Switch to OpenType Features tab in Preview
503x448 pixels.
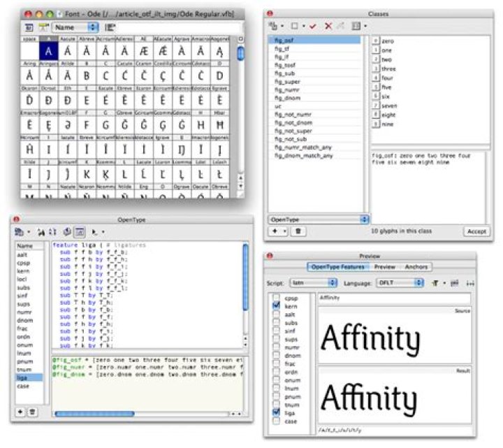[338, 267]
